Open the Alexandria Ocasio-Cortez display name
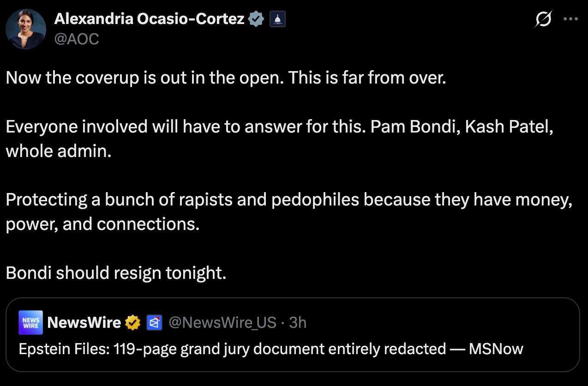The width and height of the screenshot is (588, 386). tap(149, 19)
